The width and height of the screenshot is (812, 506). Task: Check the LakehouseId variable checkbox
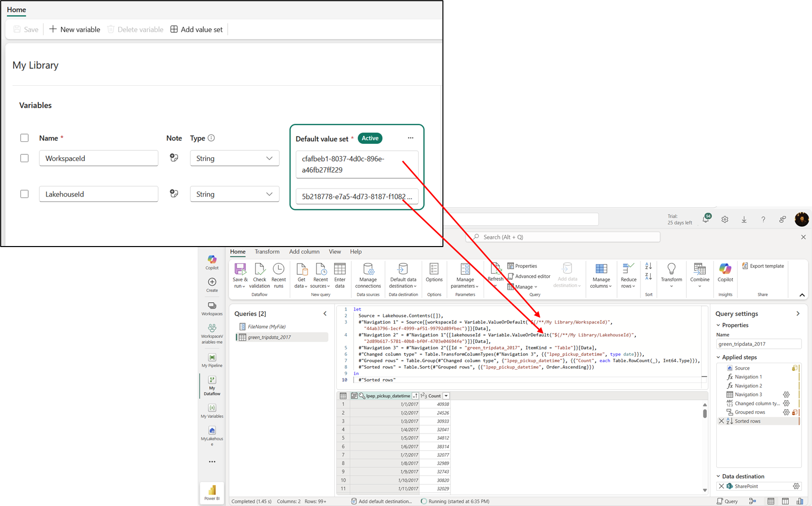(24, 193)
